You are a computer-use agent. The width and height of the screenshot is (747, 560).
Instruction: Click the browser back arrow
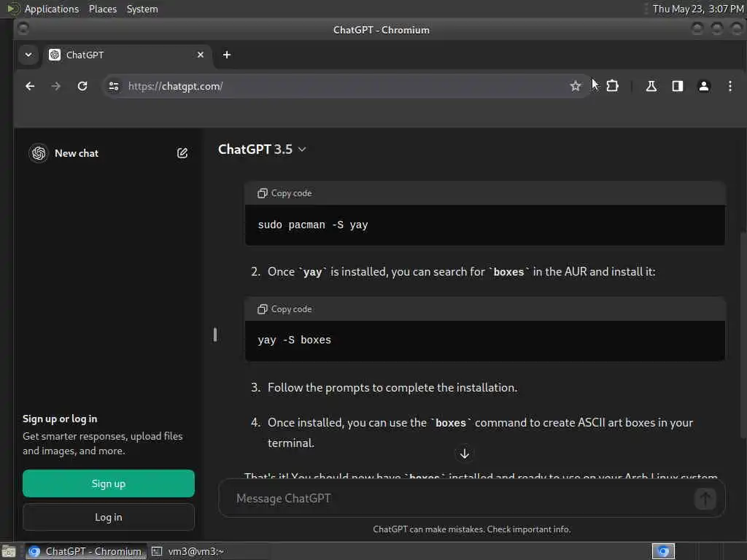[30, 86]
